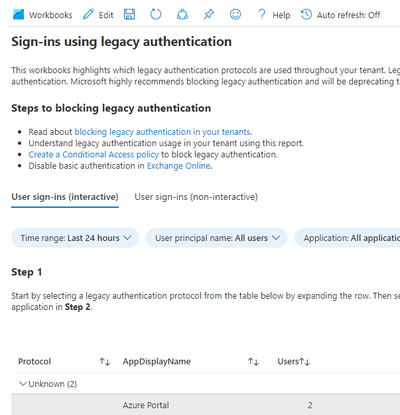Sort the table by the Users column
The height and width of the screenshot is (415, 400).
(x=305, y=362)
